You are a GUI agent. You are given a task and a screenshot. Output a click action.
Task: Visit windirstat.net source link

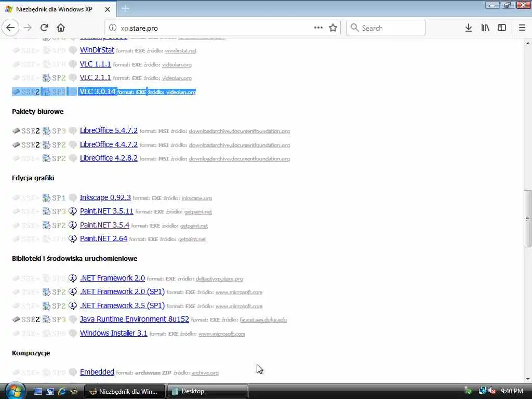pos(180,51)
